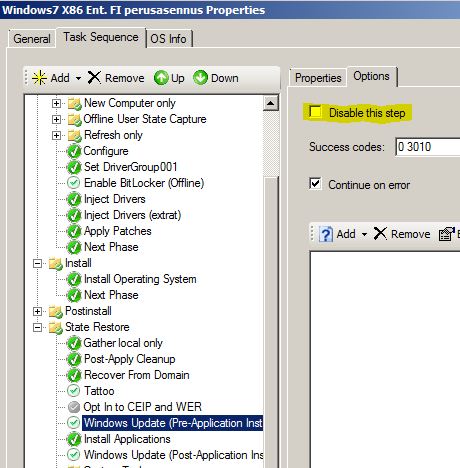The width and height of the screenshot is (460, 468).
Task: Click the Remove X icon in conditions toolbar
Action: (x=380, y=234)
